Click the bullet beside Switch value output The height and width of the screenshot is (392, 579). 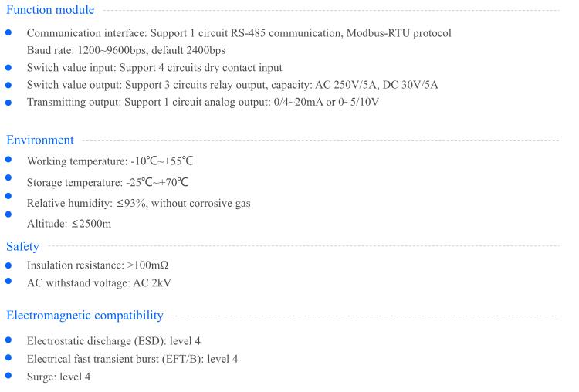8,85
